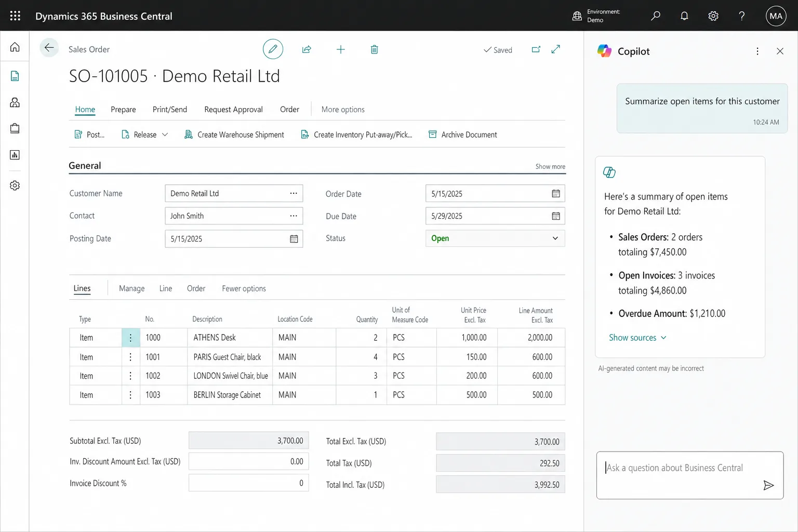Focus the Copilot question input box
798x532 pixels.
click(689, 475)
